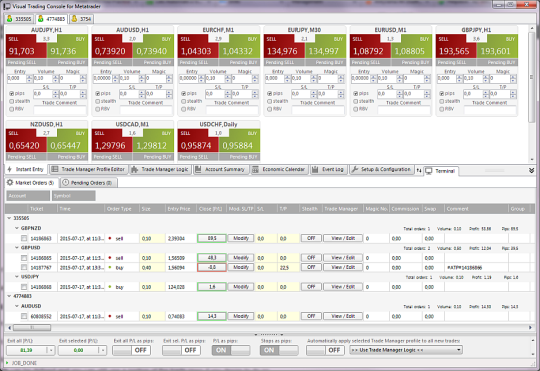The width and height of the screenshot is (540, 371).
Task: Select RBV radio in GBPJPY panel
Action: tap(442, 109)
